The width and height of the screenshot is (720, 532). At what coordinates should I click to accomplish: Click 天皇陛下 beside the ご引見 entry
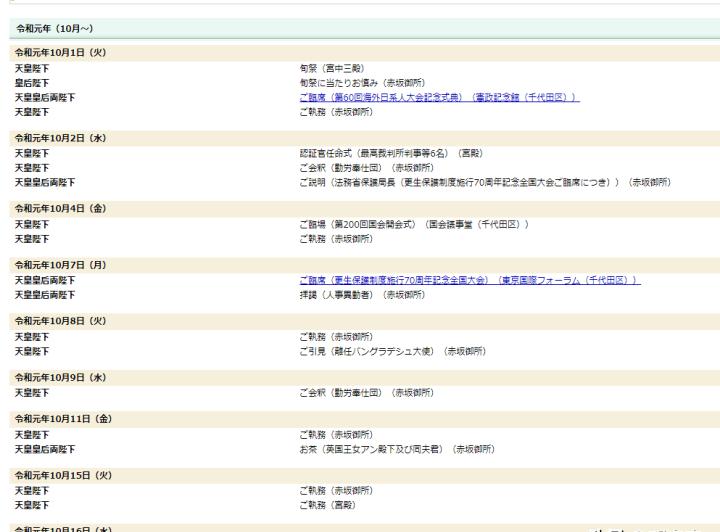pyautogui.click(x=32, y=352)
